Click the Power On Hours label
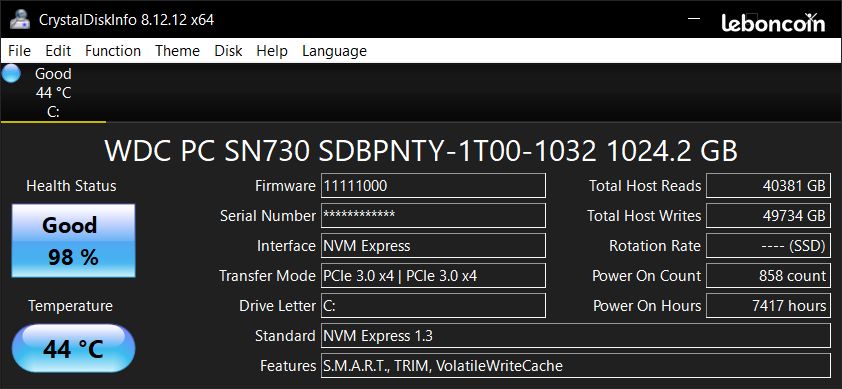This screenshot has width=842, height=389. tap(647, 306)
